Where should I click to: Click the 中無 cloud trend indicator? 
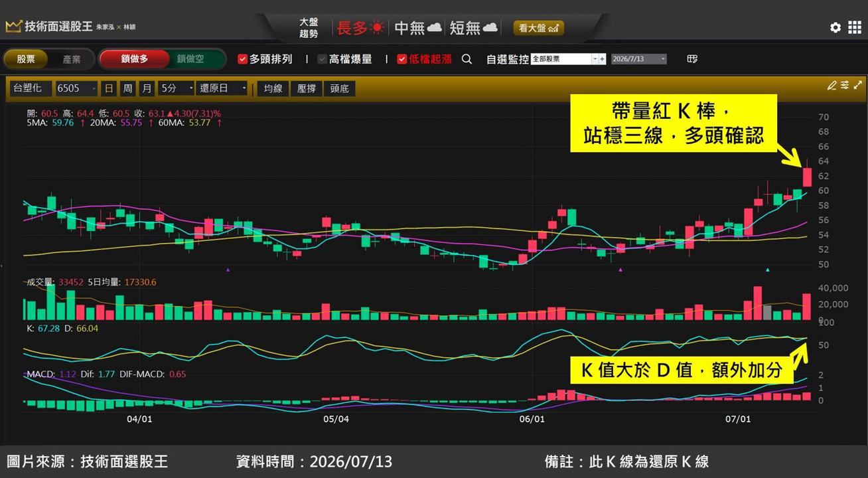(x=418, y=28)
